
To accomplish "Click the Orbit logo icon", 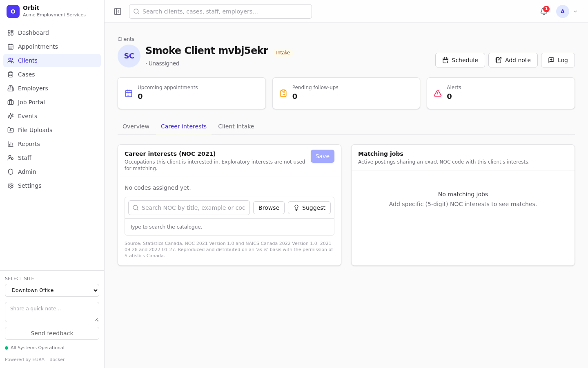I will [x=13, y=11].
